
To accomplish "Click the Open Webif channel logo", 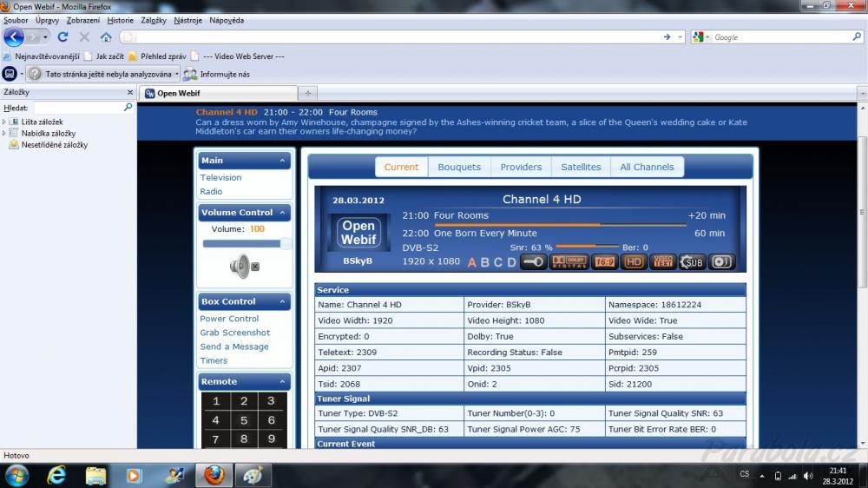I will point(358,233).
